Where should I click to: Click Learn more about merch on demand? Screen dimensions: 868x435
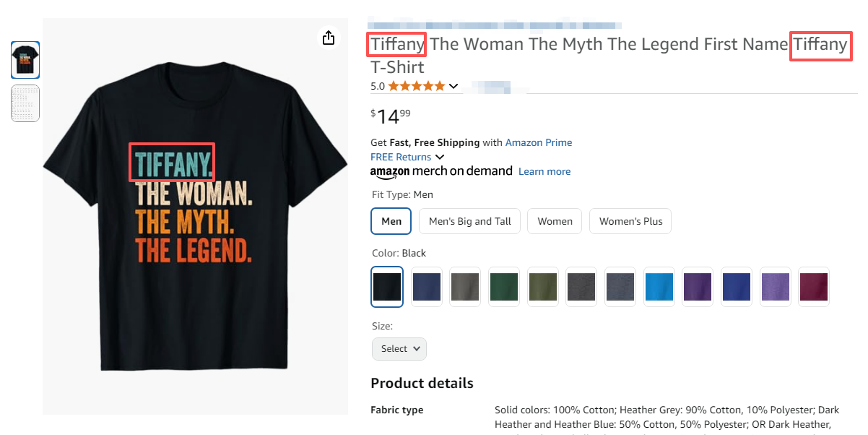[x=544, y=171]
